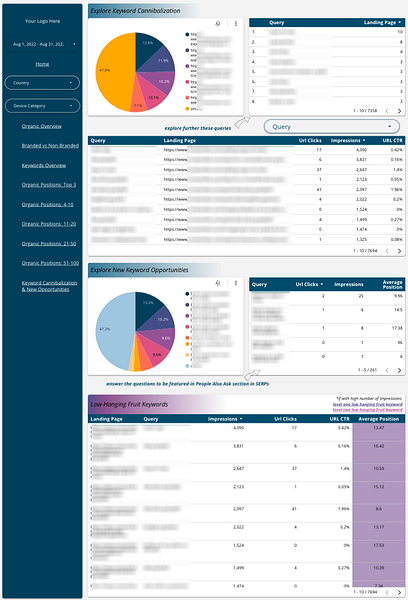Click the 1.96% URL CTR cell

click(x=397, y=189)
